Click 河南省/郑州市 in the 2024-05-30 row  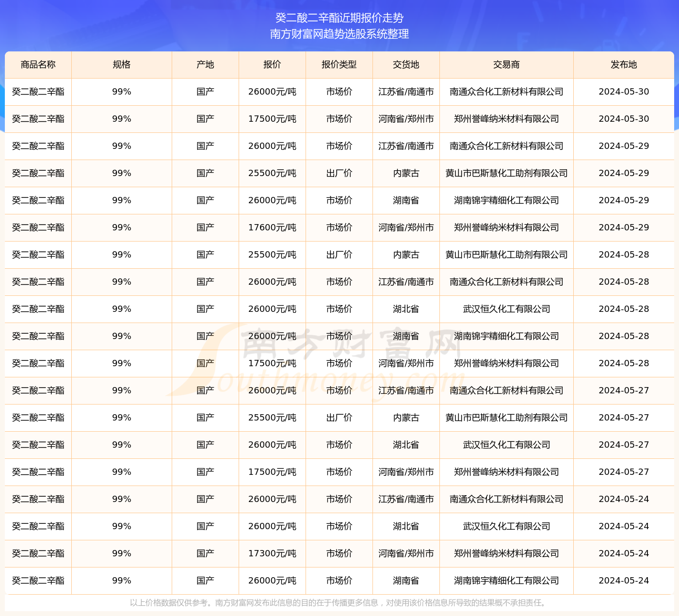[x=406, y=119]
